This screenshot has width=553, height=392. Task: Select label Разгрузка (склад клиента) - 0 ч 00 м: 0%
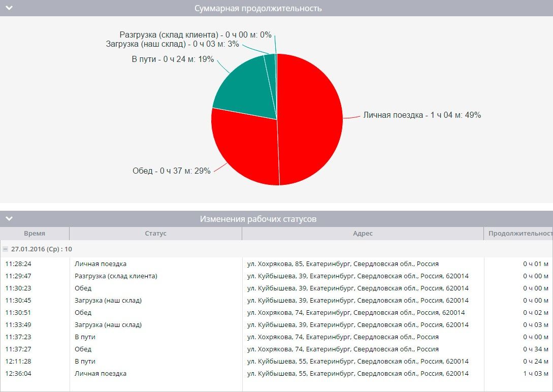pyautogui.click(x=196, y=35)
